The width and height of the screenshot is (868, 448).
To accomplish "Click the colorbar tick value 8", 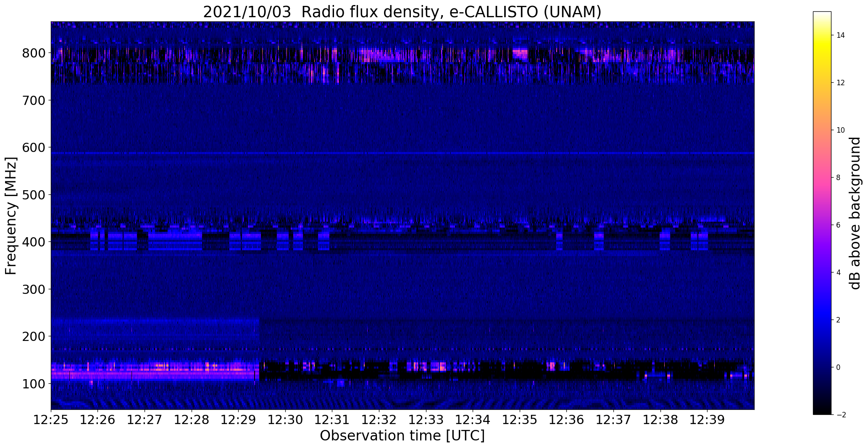I will tap(839, 178).
